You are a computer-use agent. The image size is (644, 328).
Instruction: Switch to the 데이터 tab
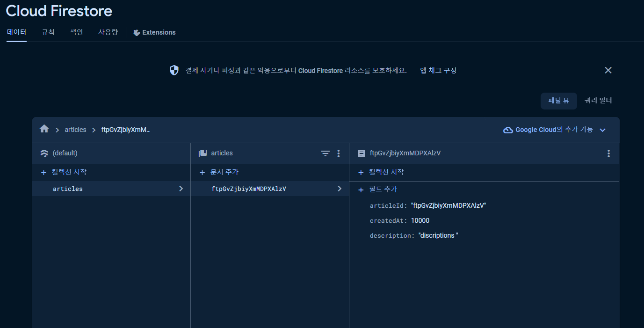click(16, 32)
